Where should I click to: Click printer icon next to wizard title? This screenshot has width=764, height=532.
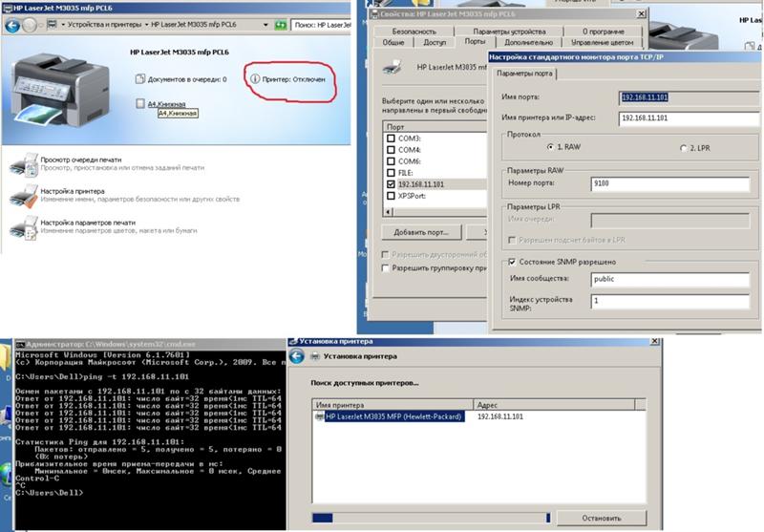(315, 356)
